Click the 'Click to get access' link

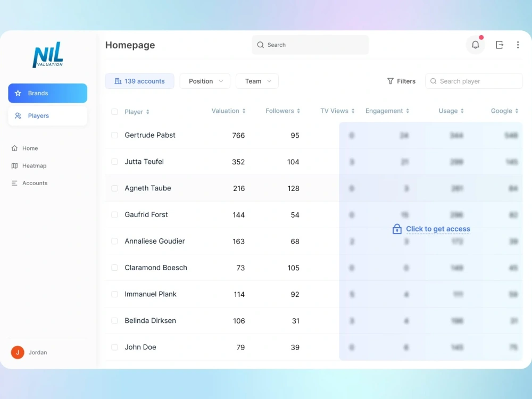(x=438, y=229)
